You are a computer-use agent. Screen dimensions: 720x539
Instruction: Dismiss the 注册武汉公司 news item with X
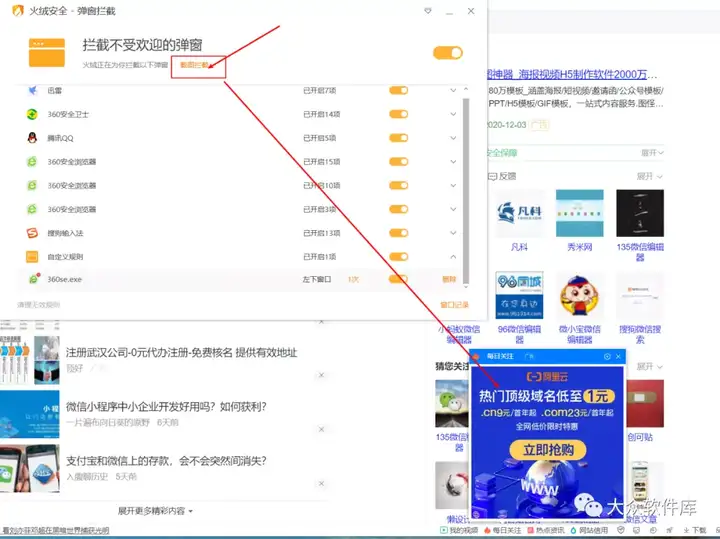coord(321,375)
